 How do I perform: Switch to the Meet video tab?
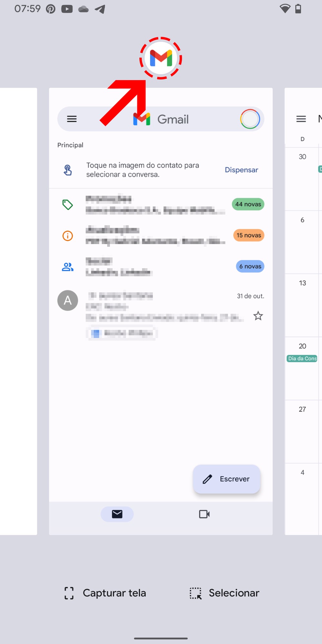coord(204,514)
